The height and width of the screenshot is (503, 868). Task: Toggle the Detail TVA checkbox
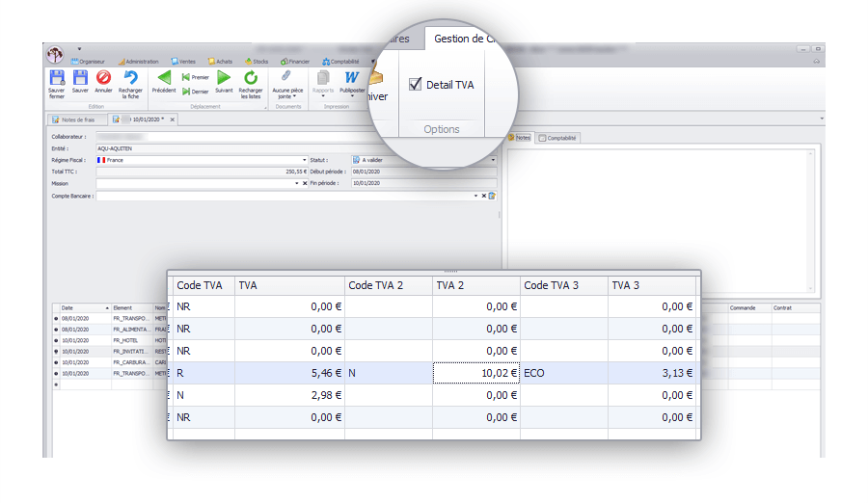click(x=416, y=85)
